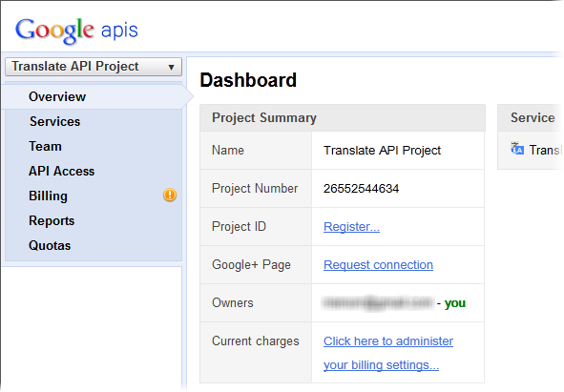Screen dimensions: 564x392
Task: Open the Translate API Project dropdown
Action: (94, 67)
